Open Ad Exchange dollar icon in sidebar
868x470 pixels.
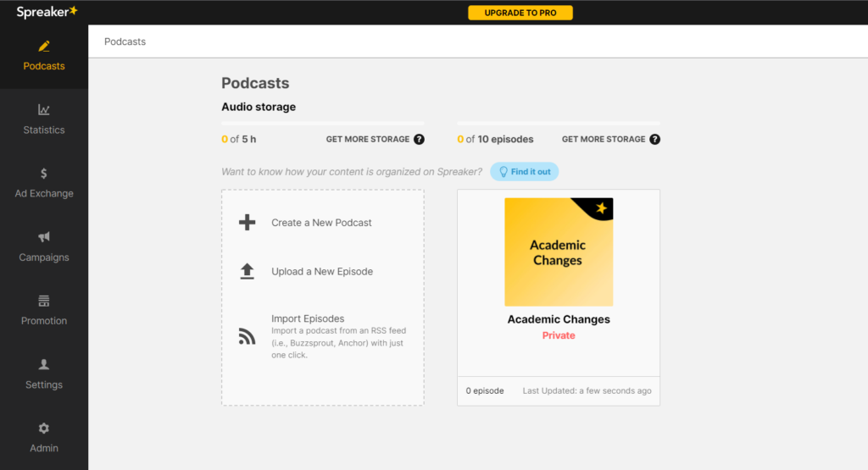(44, 174)
